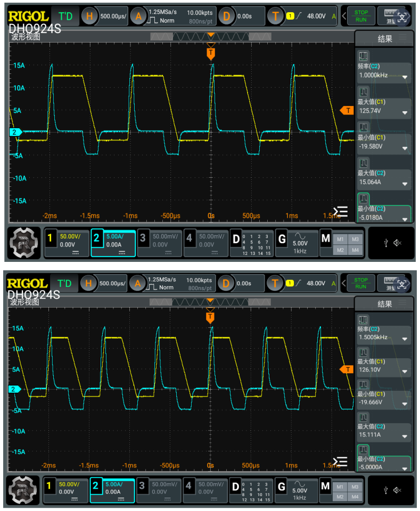Expand the 1.0000kHz frequency measurement dropdown
The height and width of the screenshot is (511, 420).
[x=405, y=78]
